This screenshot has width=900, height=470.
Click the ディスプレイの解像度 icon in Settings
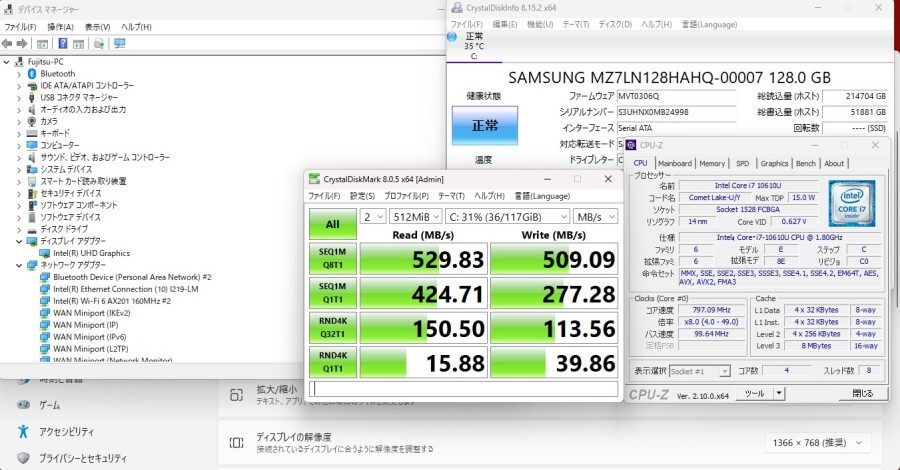pyautogui.click(x=236, y=442)
